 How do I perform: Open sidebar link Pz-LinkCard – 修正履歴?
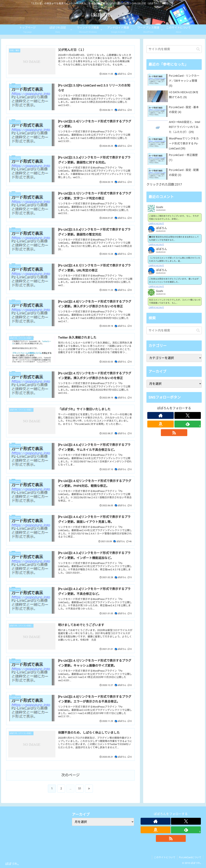183,157
